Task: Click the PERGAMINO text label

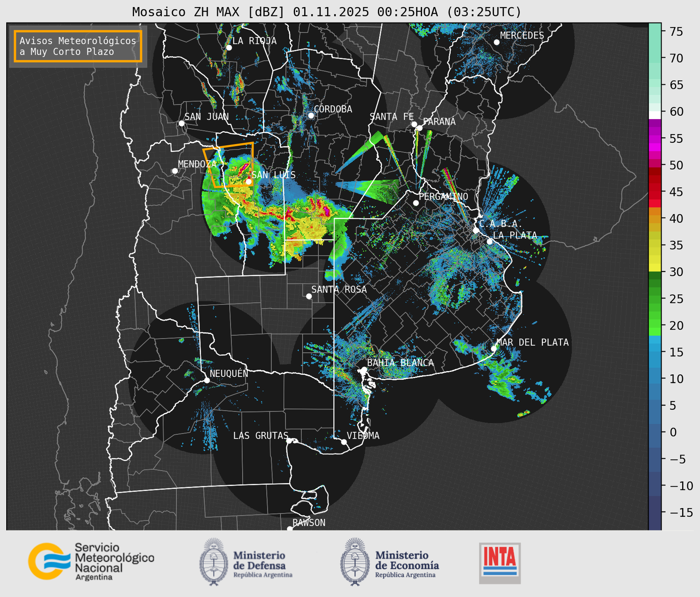Action: [x=443, y=196]
